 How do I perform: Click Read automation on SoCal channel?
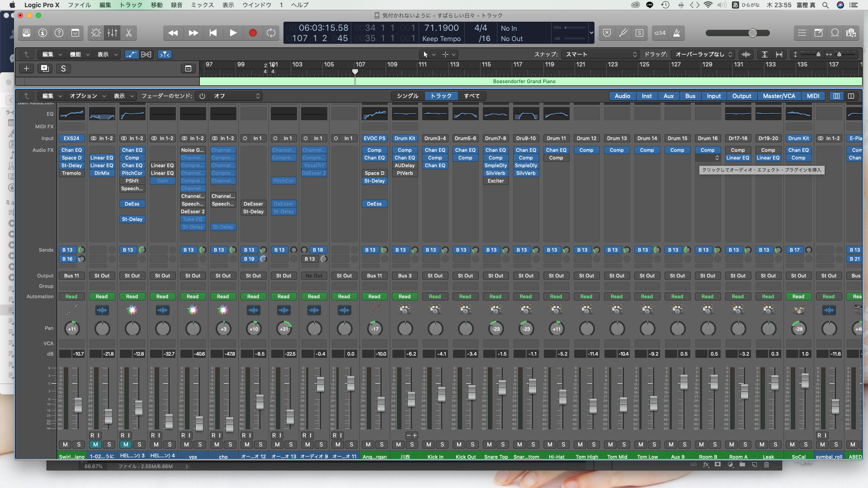tap(798, 297)
